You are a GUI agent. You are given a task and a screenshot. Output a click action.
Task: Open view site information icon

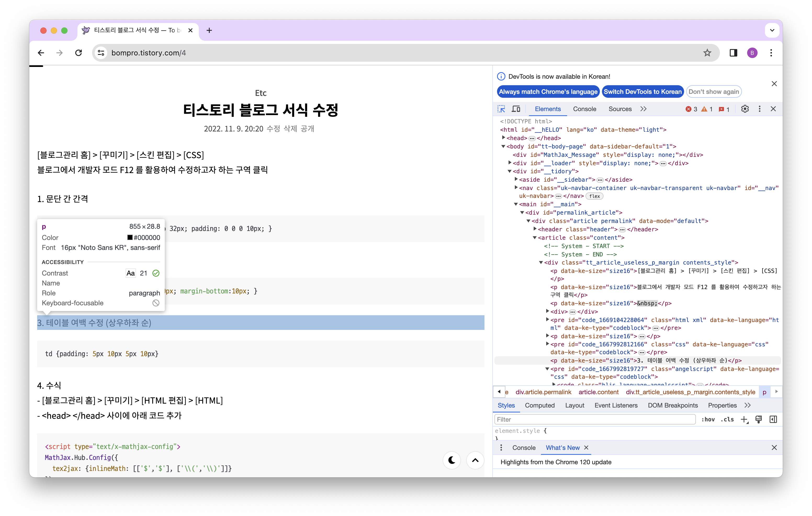pyautogui.click(x=101, y=53)
